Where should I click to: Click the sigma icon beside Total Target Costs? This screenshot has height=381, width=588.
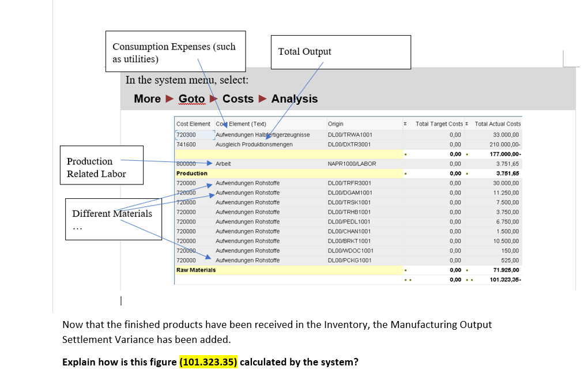tap(405, 124)
